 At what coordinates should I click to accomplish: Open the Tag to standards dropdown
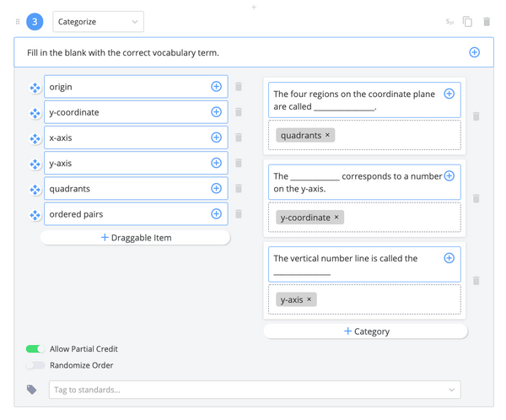coord(255,390)
